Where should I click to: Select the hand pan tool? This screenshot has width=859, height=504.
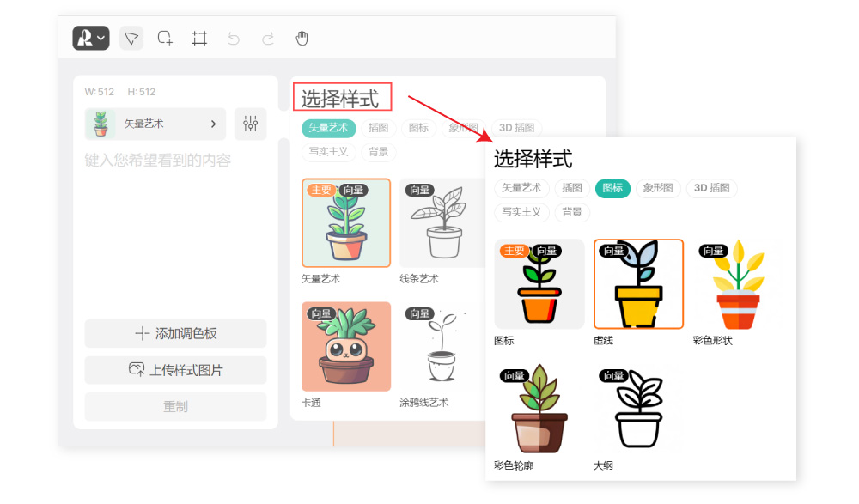[302, 38]
